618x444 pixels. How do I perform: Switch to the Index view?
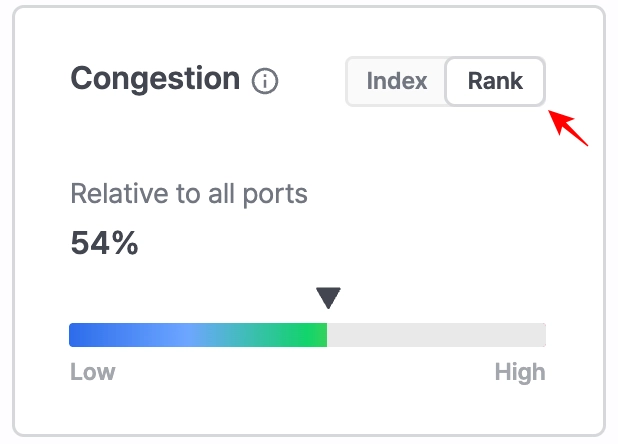click(396, 81)
